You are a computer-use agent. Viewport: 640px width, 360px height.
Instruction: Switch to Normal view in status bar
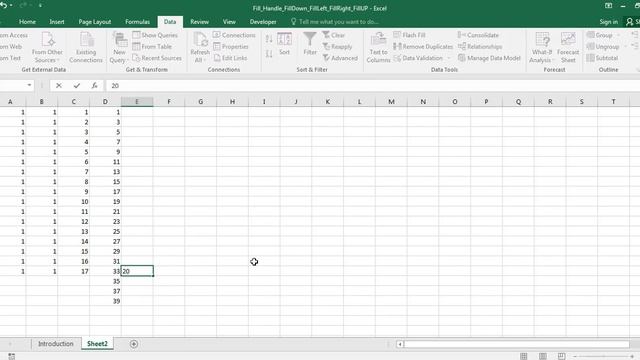(x=523, y=356)
